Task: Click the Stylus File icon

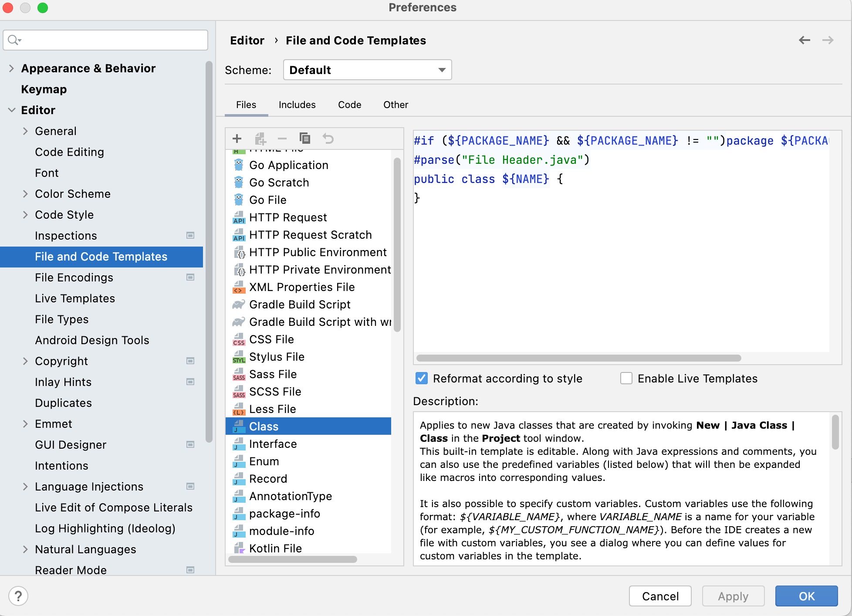Action: (239, 357)
